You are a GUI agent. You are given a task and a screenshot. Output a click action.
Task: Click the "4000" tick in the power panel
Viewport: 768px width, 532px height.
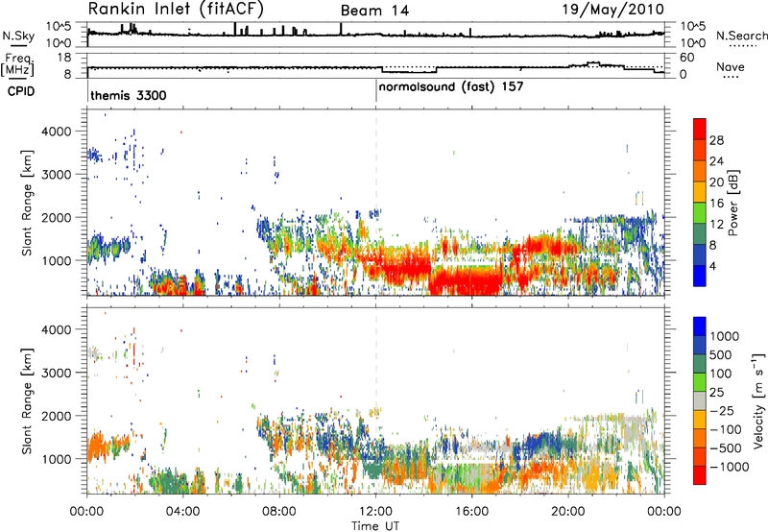point(57,132)
